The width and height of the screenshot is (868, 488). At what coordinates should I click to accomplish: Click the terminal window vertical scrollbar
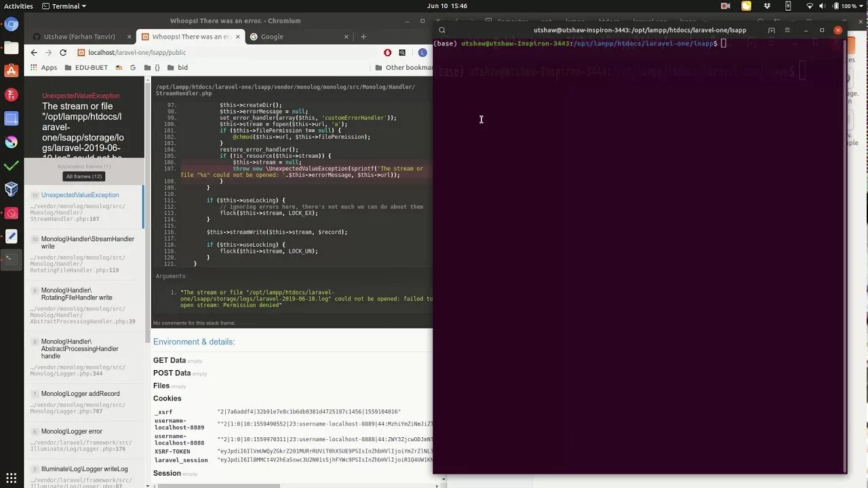pyautogui.click(x=844, y=256)
